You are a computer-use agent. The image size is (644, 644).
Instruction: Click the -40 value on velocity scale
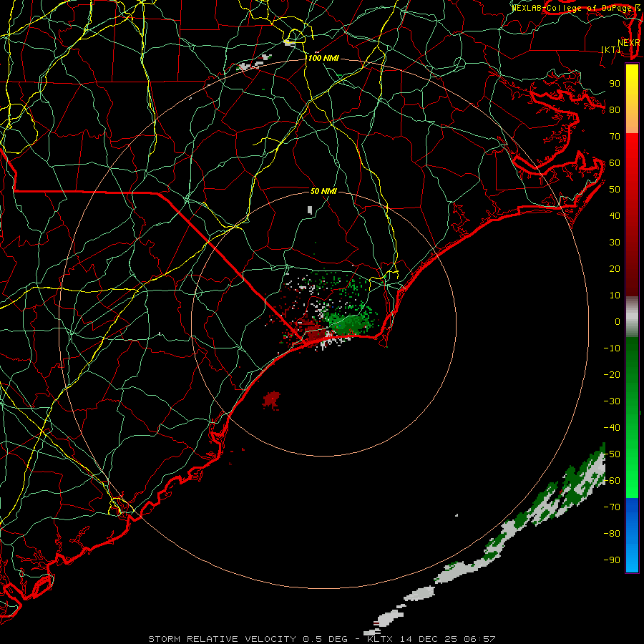612,428
